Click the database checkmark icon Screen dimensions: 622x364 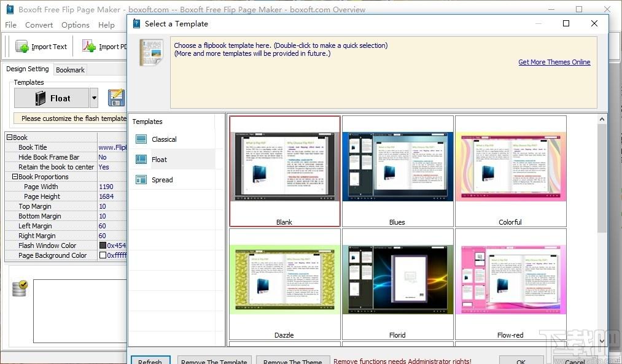pyautogui.click(x=20, y=288)
